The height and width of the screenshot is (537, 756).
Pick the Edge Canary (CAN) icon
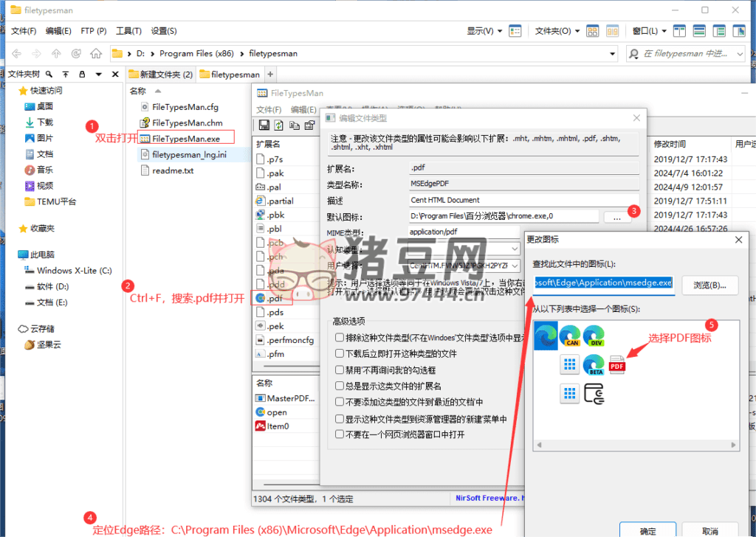569,337
